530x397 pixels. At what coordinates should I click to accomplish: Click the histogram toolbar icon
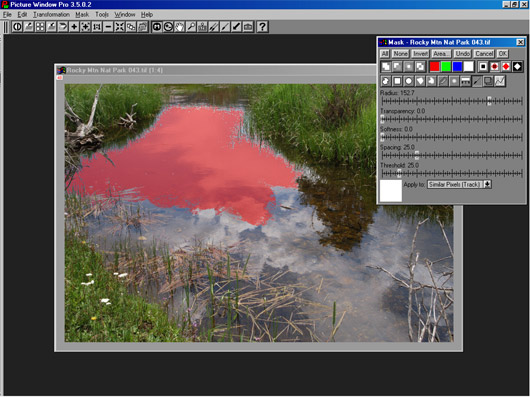[202, 27]
